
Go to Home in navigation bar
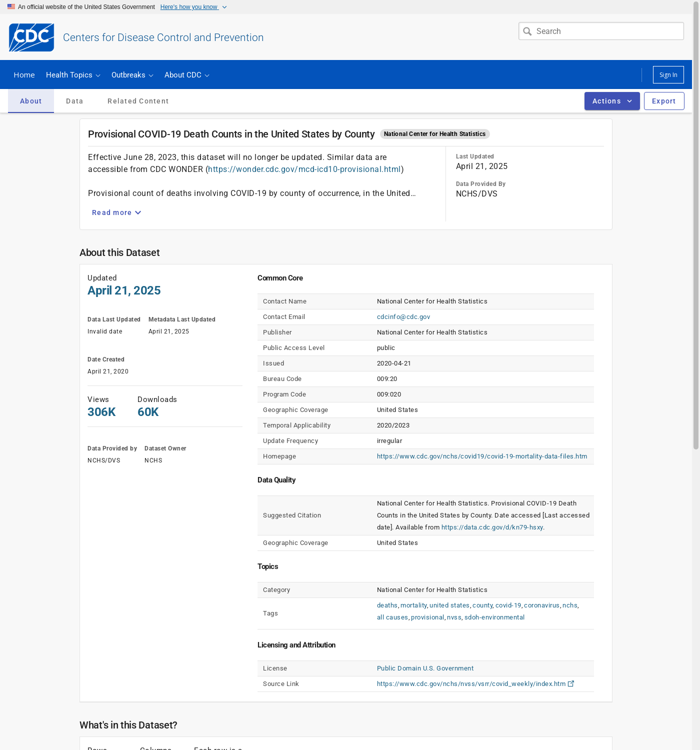[24, 75]
